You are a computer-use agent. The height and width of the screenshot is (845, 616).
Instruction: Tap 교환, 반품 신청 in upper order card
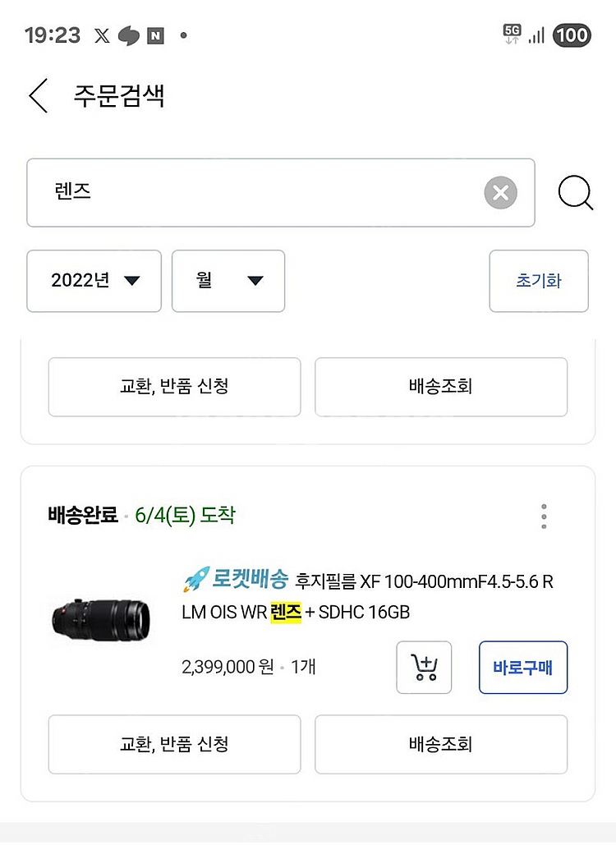(174, 387)
